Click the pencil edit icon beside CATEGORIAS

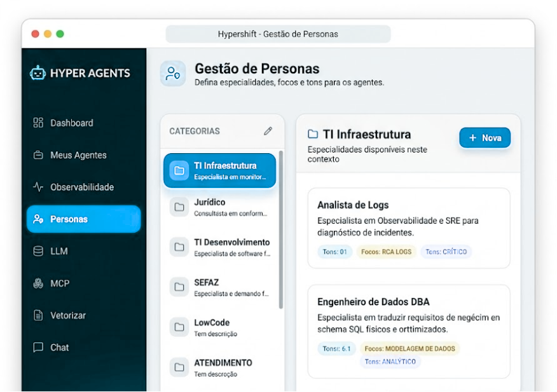click(x=268, y=130)
